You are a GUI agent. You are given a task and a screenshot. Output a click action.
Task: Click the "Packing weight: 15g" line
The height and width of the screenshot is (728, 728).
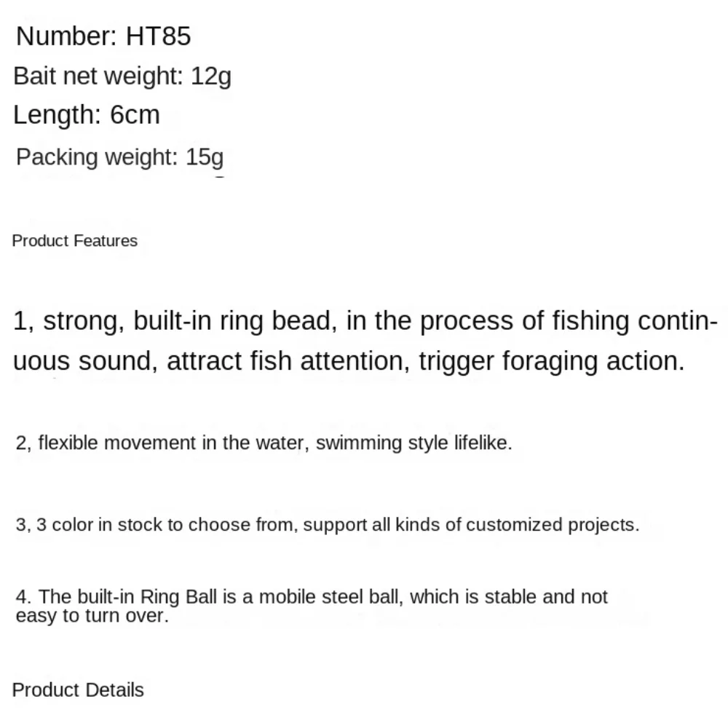pos(119,157)
